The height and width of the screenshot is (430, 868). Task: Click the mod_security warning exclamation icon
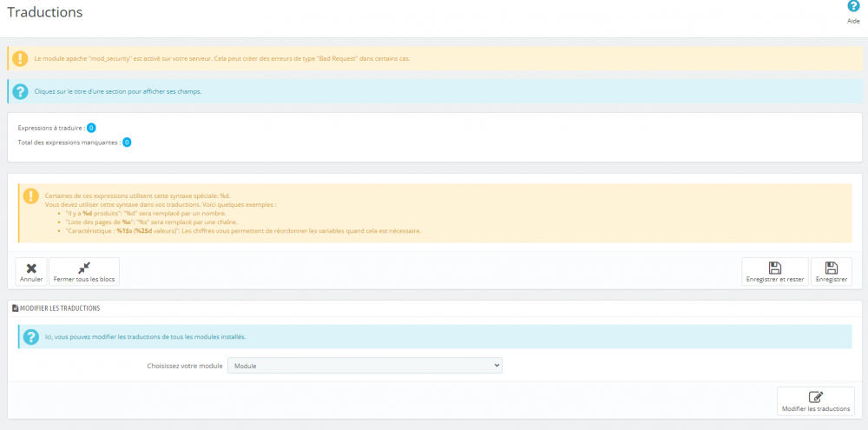click(21, 58)
